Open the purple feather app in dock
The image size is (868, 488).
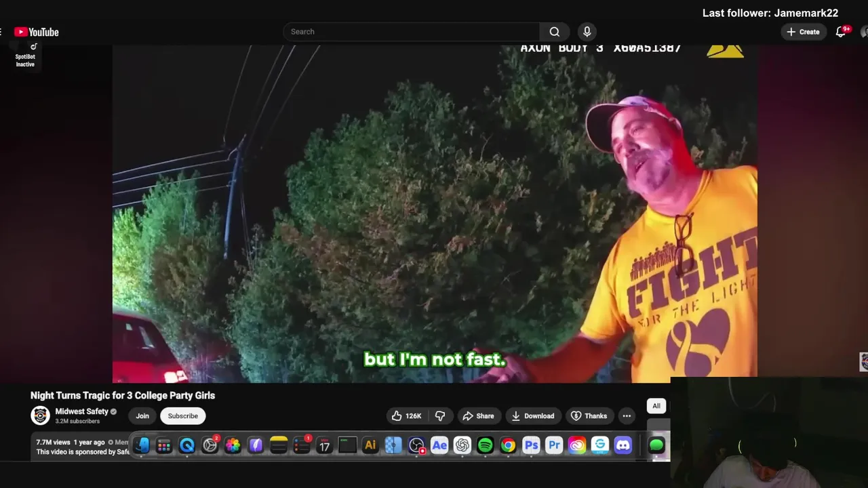tap(256, 445)
